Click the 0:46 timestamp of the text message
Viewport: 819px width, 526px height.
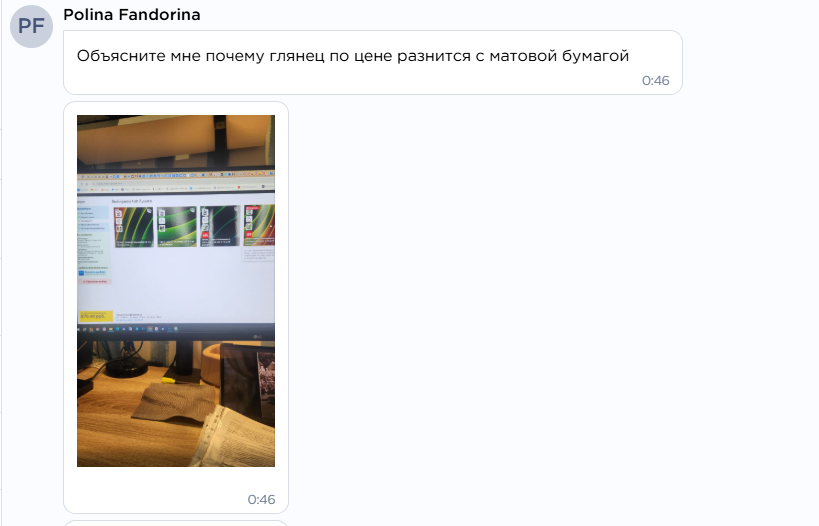(x=656, y=80)
